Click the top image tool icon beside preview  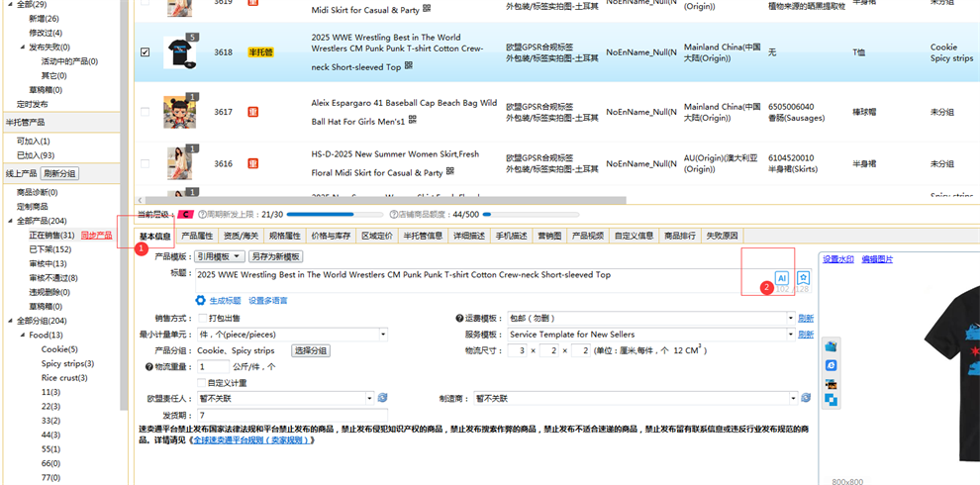coord(831,346)
